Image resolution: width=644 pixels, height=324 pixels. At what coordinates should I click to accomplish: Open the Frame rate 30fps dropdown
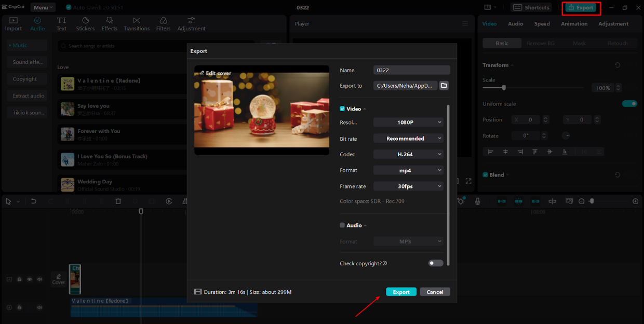tap(408, 186)
